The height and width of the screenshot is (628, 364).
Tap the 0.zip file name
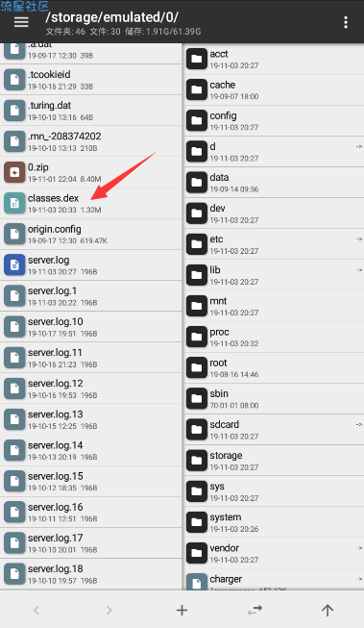click(38, 167)
